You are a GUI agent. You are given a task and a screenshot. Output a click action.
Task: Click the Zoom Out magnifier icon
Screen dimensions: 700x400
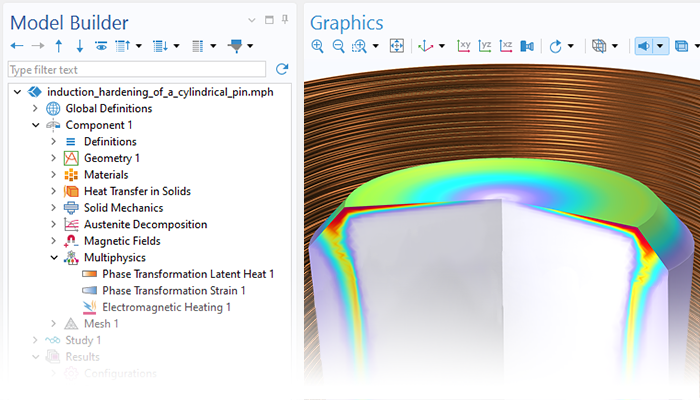click(x=338, y=46)
